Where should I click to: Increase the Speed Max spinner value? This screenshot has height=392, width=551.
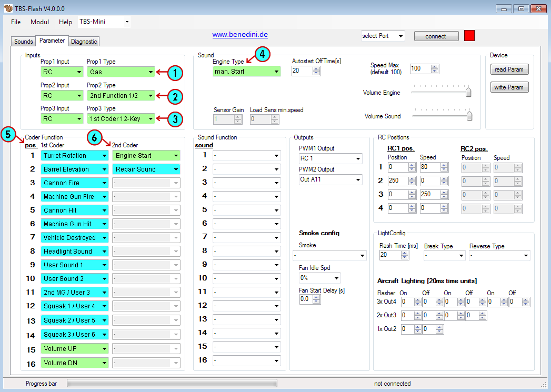tap(435, 66)
